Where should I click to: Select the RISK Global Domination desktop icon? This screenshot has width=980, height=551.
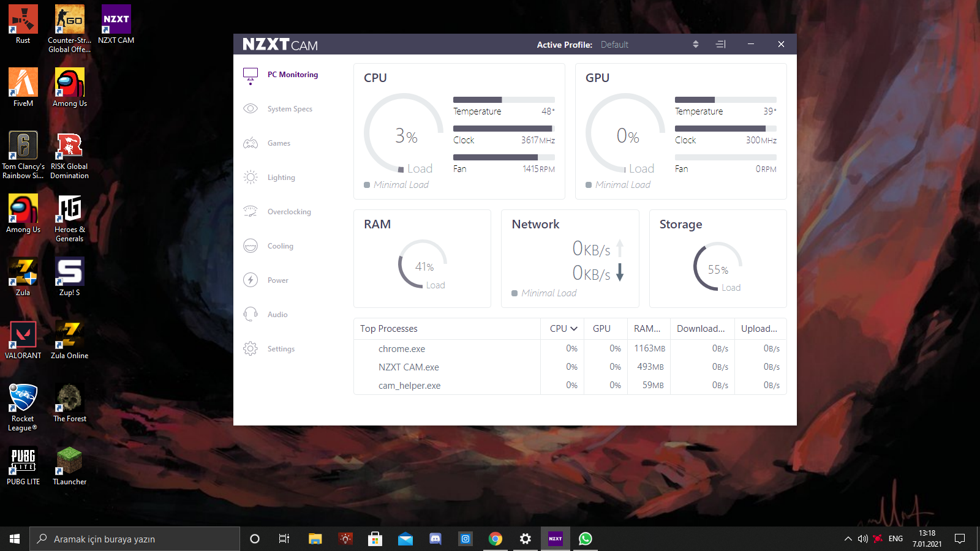(x=70, y=155)
